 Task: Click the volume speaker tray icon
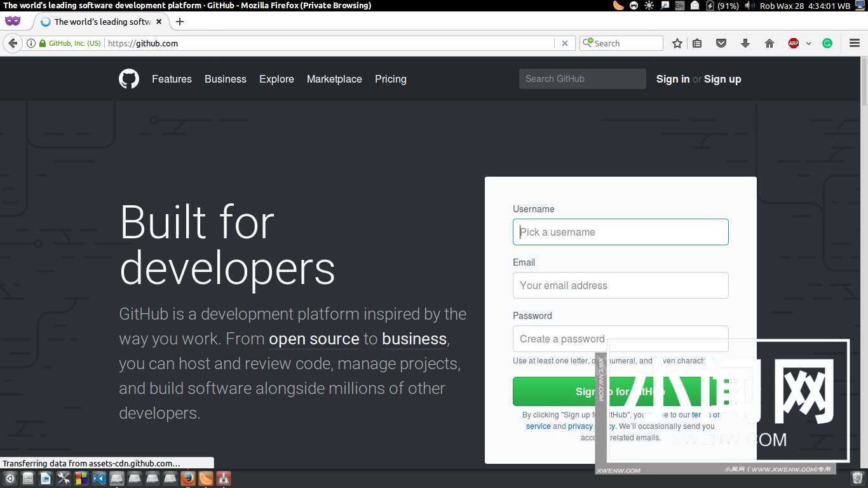[750, 6]
